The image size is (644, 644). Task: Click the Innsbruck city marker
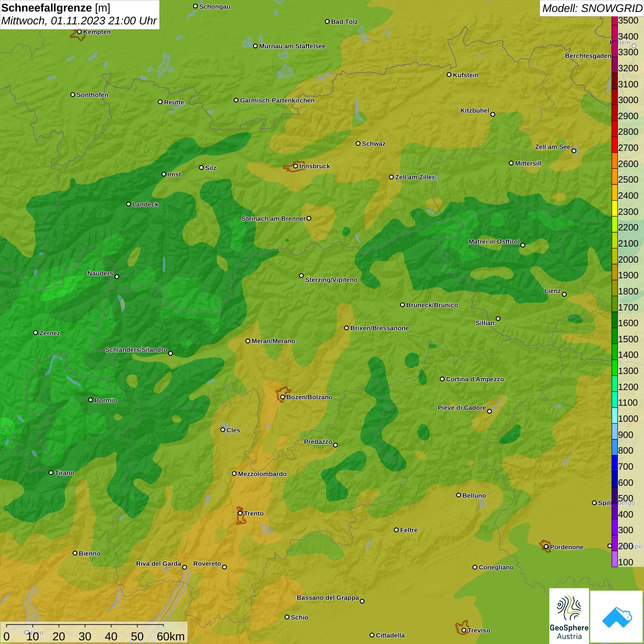click(296, 166)
